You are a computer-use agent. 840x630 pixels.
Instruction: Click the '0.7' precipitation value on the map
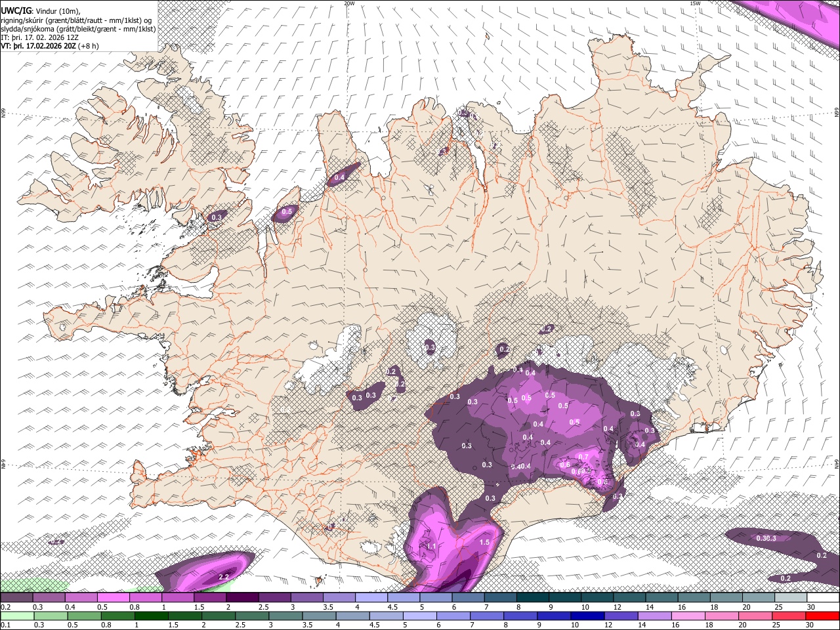point(583,457)
